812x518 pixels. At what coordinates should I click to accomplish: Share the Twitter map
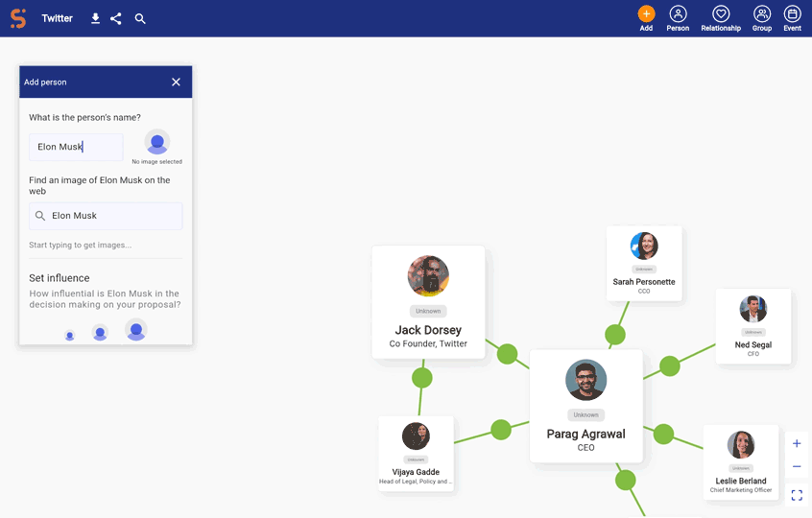coord(116,18)
